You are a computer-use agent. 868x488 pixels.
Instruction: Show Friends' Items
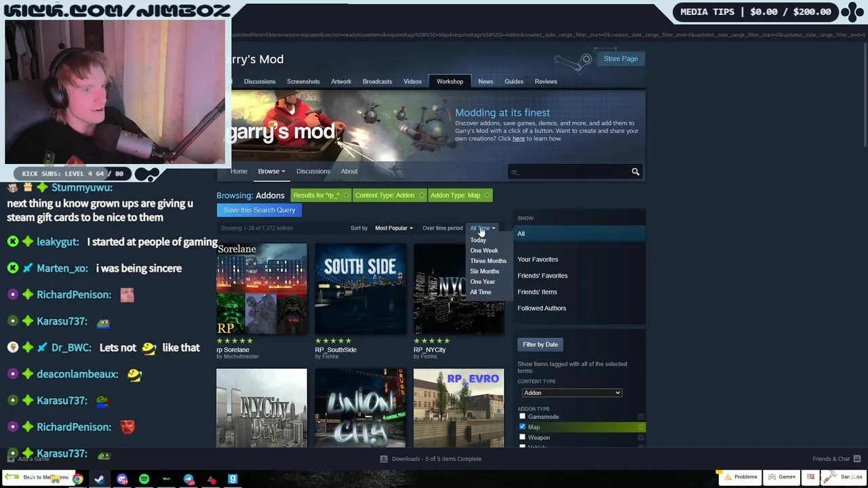point(537,292)
